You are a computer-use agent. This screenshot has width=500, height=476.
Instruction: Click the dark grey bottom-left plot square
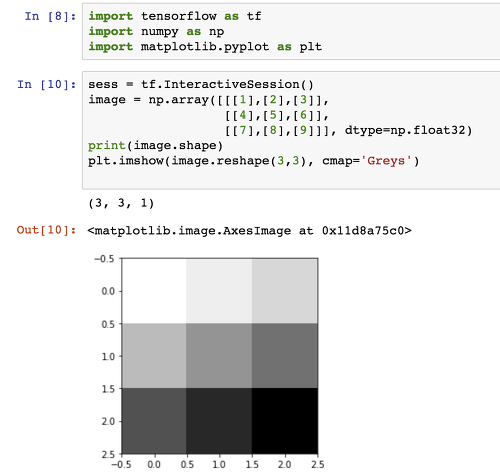pos(154,421)
